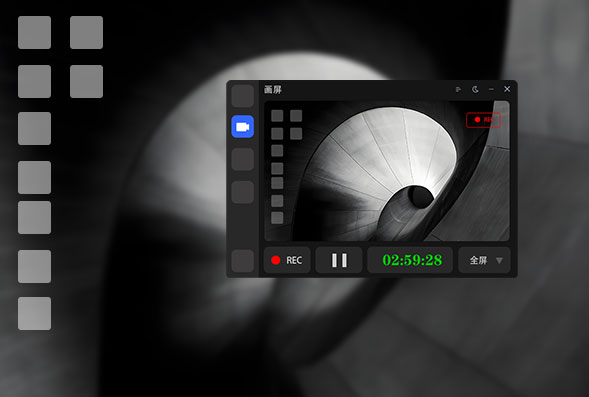Click the REC record button with red dot
589x397 pixels.
click(287, 260)
